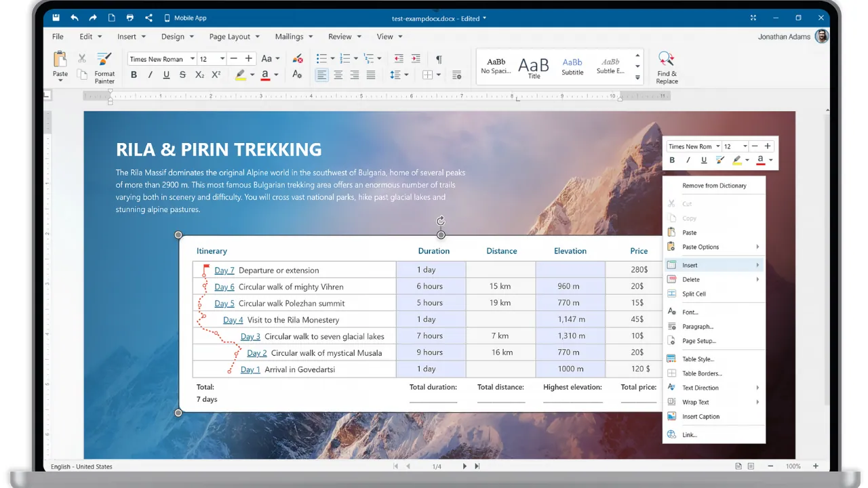Toggle Bold in floating mini toolbar

[672, 160]
